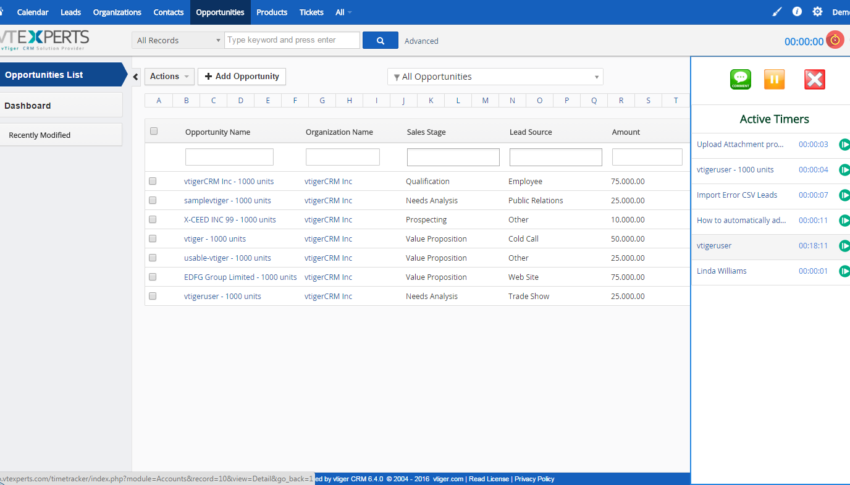Open the All Opportunities filter dropdown
Image resolution: width=850 pixels, height=485 pixels.
495,77
